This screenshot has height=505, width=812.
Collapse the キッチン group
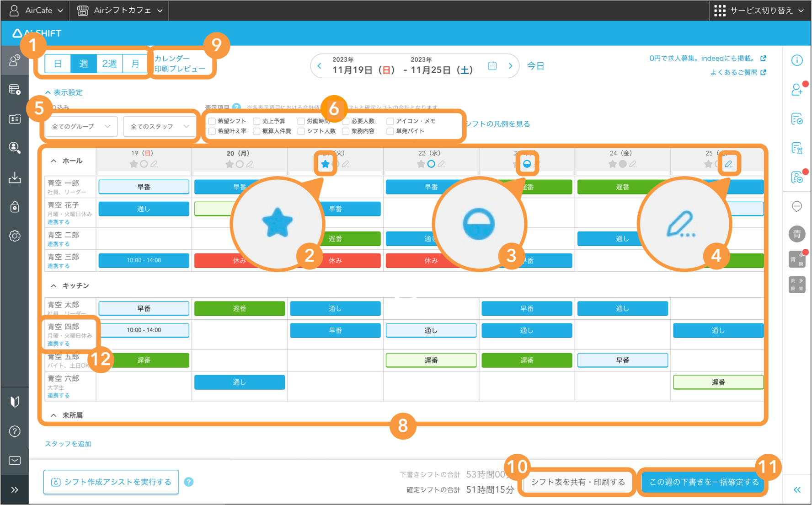click(x=53, y=286)
